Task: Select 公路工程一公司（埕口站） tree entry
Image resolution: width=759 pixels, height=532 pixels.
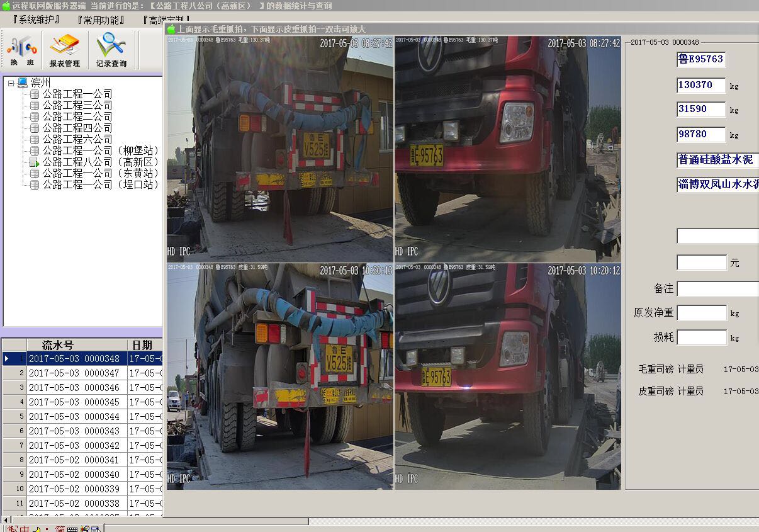Action: click(101, 184)
